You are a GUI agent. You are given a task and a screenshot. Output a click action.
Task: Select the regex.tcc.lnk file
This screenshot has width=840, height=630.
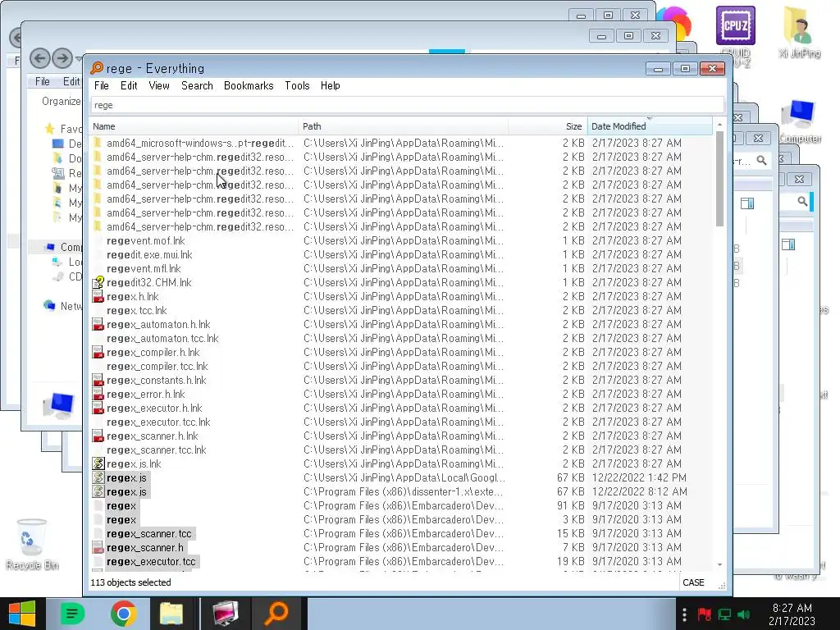[x=137, y=310]
